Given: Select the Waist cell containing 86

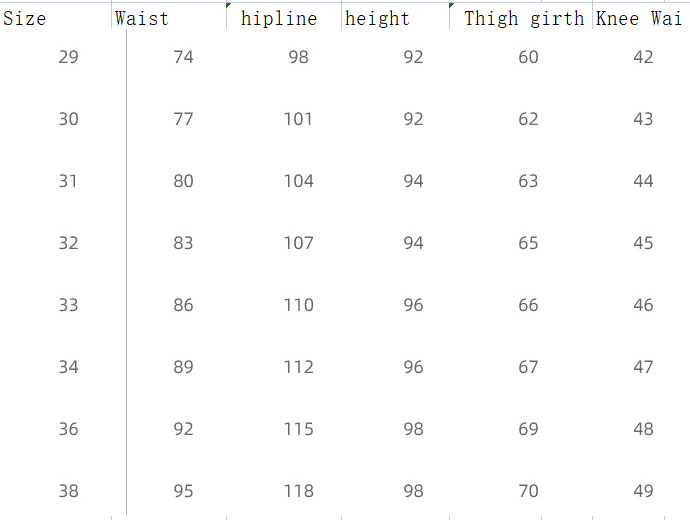Looking at the screenshot, I should [183, 305].
